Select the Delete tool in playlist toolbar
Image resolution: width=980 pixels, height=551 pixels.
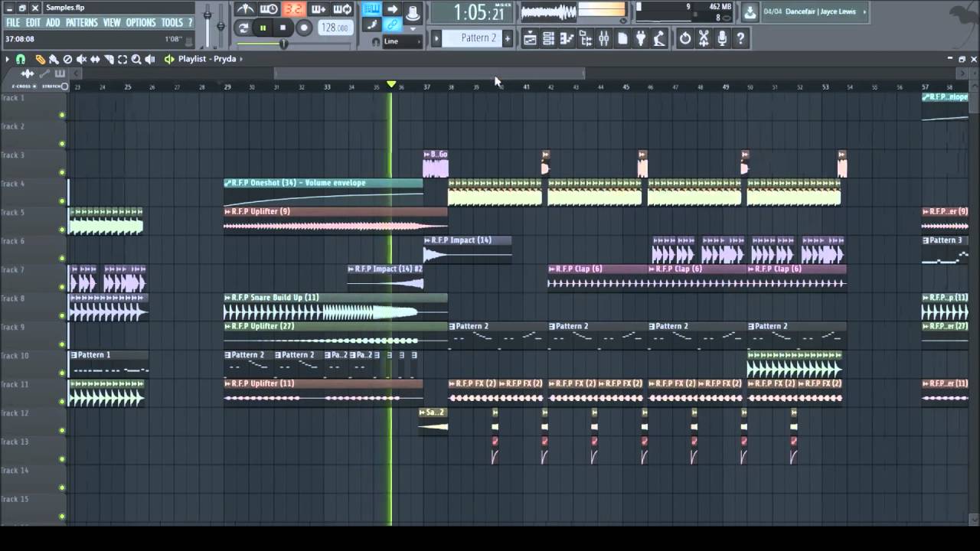pyautogui.click(x=67, y=59)
